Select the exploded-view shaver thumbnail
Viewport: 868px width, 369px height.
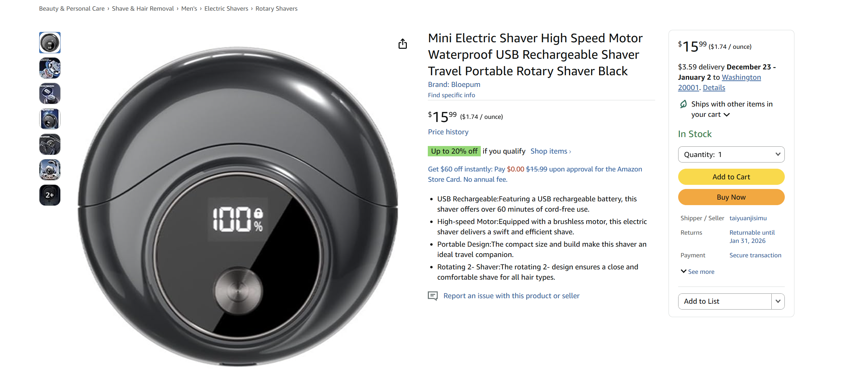coord(50,68)
